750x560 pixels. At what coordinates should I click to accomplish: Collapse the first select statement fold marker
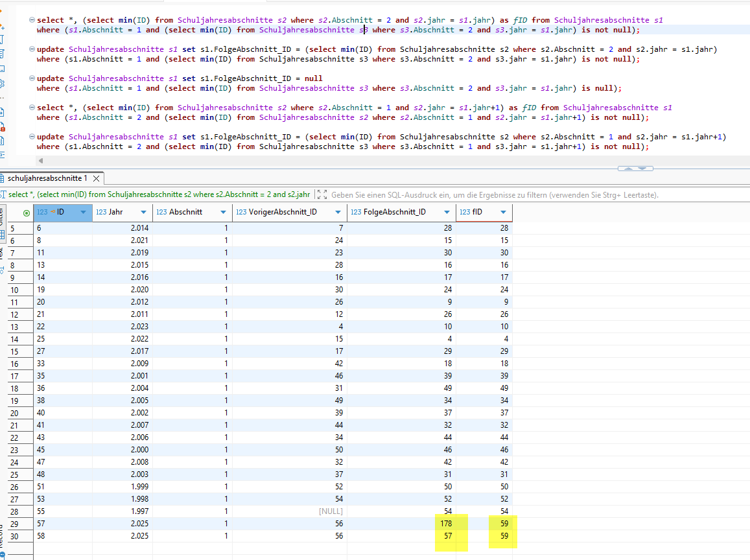(x=32, y=21)
